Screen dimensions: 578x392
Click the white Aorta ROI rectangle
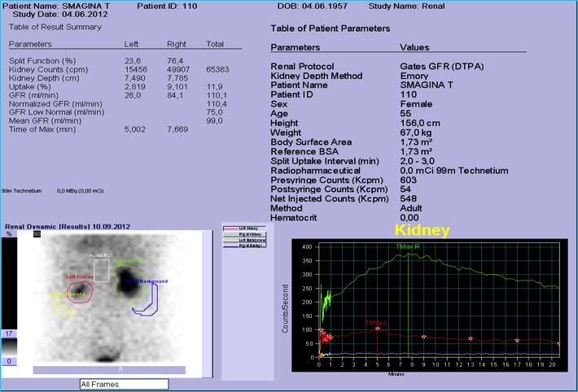(x=101, y=269)
